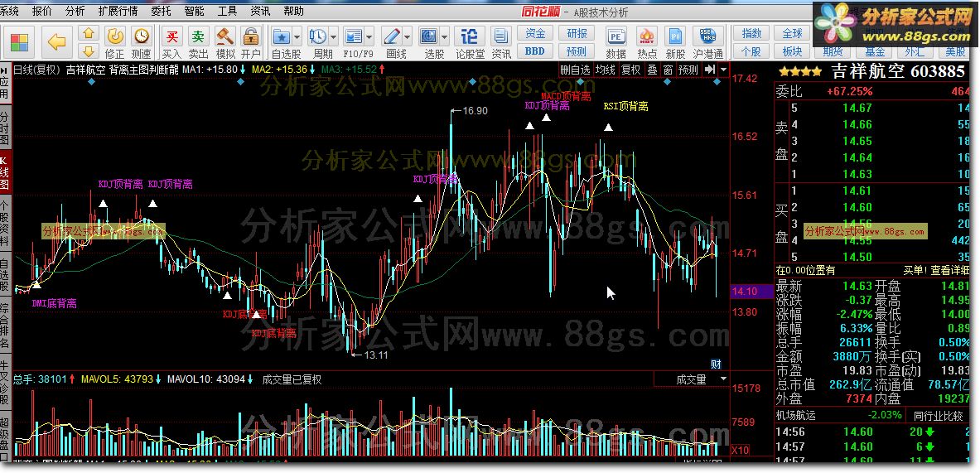
Task: Open the 牛叉诊股 side tab
Action: click(5, 382)
